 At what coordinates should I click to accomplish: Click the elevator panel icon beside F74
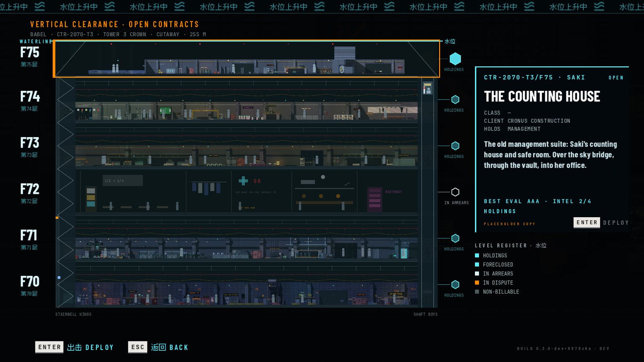tap(427, 88)
